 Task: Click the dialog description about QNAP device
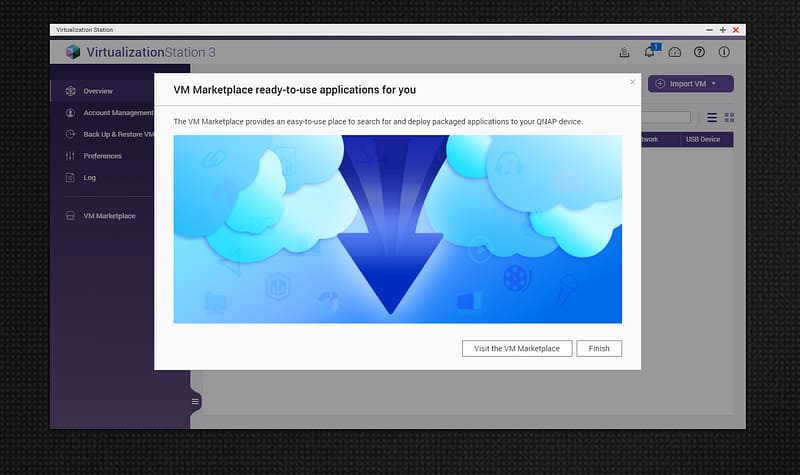coord(378,121)
